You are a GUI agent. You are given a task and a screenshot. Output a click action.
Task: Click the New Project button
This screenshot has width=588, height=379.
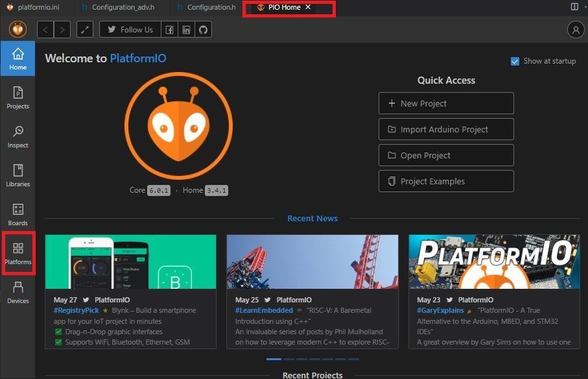point(446,103)
